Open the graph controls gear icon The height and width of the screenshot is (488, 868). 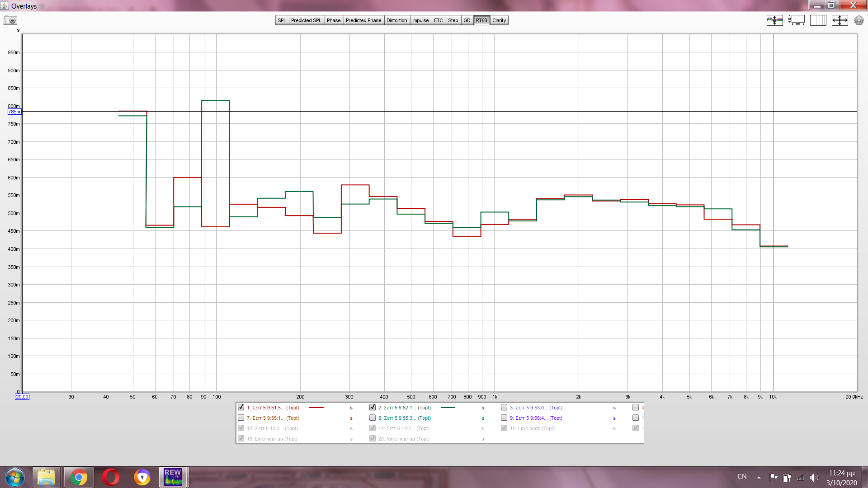[x=859, y=20]
